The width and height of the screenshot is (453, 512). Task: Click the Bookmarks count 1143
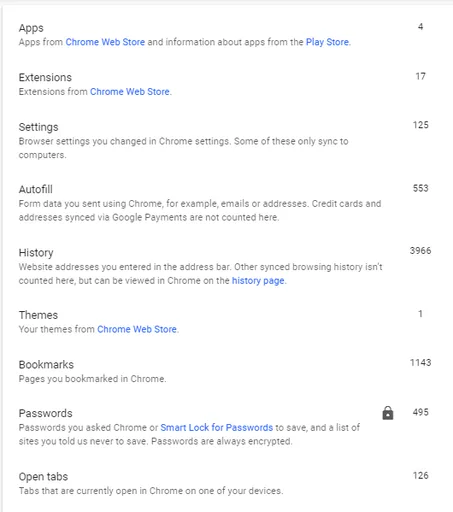click(420, 363)
